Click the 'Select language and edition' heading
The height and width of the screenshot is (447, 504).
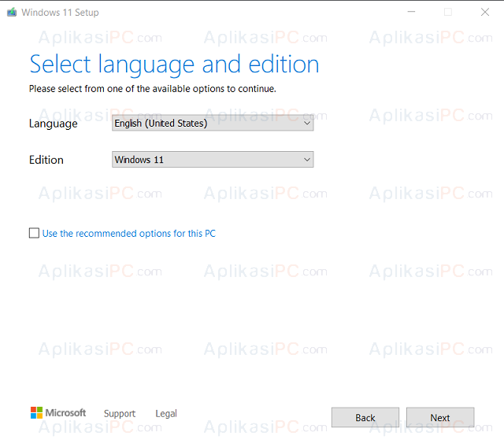(x=174, y=65)
